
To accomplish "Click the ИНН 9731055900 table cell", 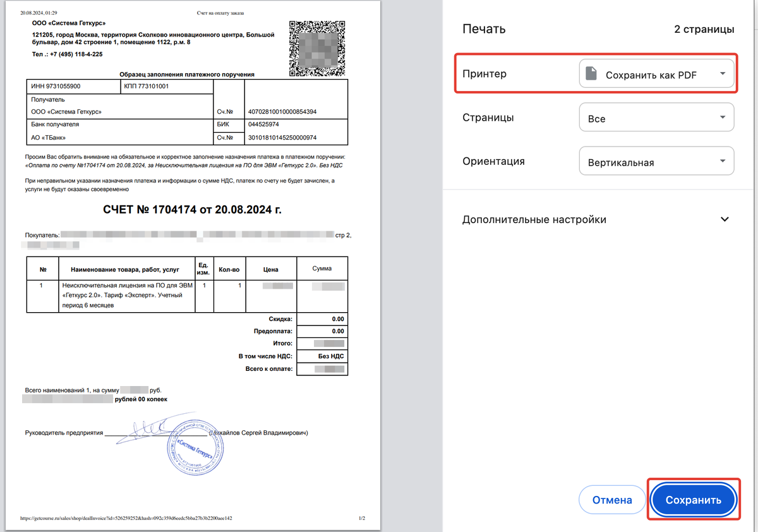I will click(x=56, y=87).
